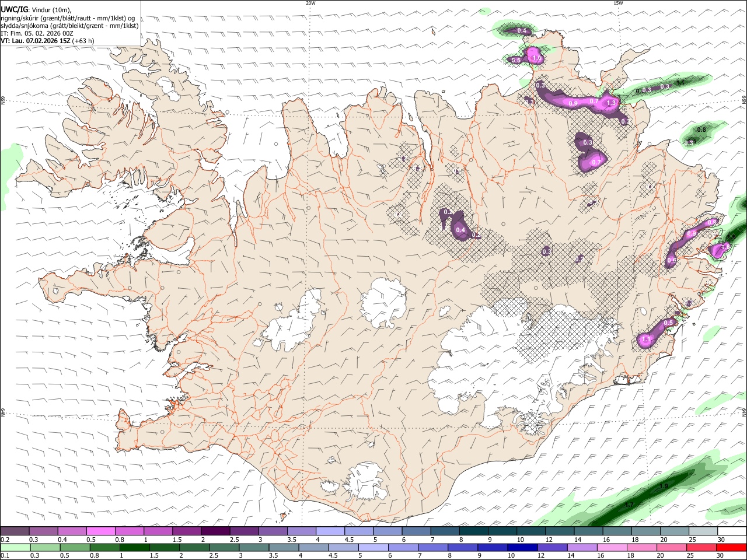Click lower legend swatch starting at 3

(x=253, y=547)
